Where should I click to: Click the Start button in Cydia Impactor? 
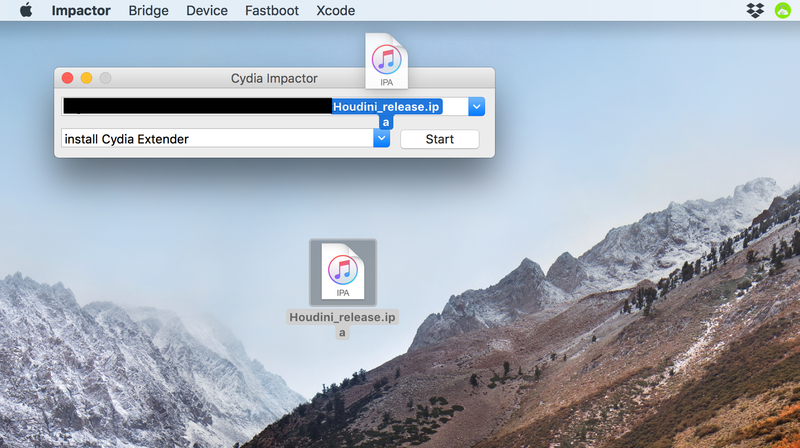coord(440,139)
